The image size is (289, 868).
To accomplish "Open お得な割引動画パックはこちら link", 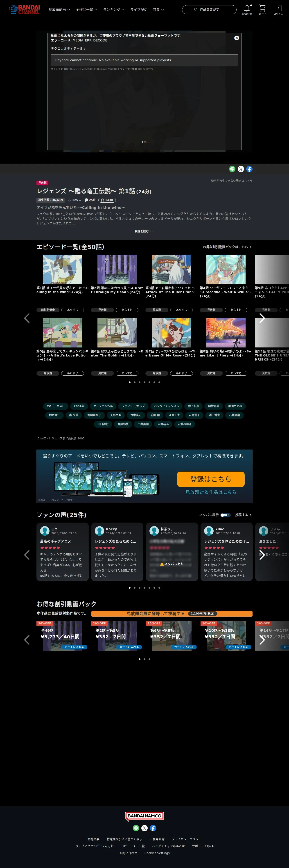I will [x=227, y=247].
